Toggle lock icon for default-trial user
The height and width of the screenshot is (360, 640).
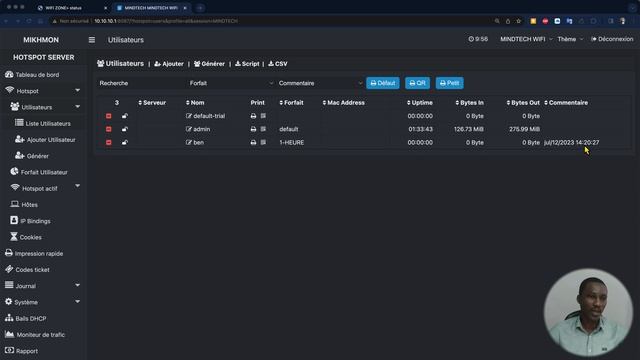click(x=124, y=116)
